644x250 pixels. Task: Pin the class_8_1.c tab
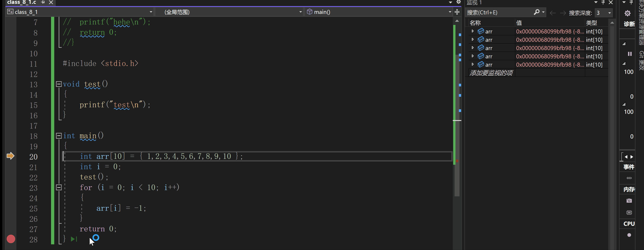pyautogui.click(x=43, y=2)
